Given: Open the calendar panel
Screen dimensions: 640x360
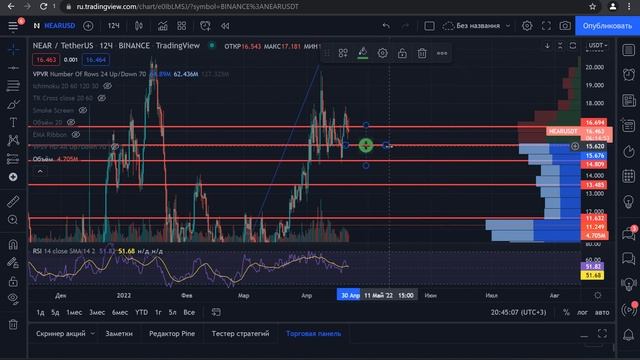Looking at the screenshot, I should 629,176.
